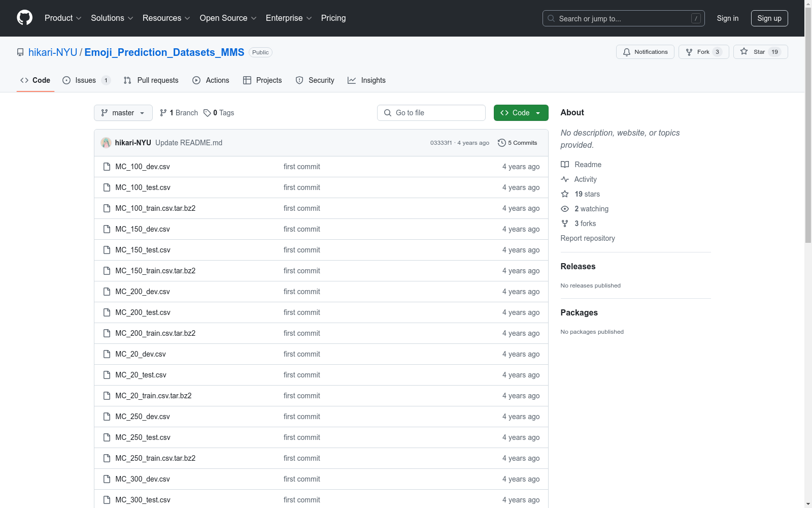The width and height of the screenshot is (812, 508).
Task: Open the Projects tab
Action: click(x=262, y=80)
